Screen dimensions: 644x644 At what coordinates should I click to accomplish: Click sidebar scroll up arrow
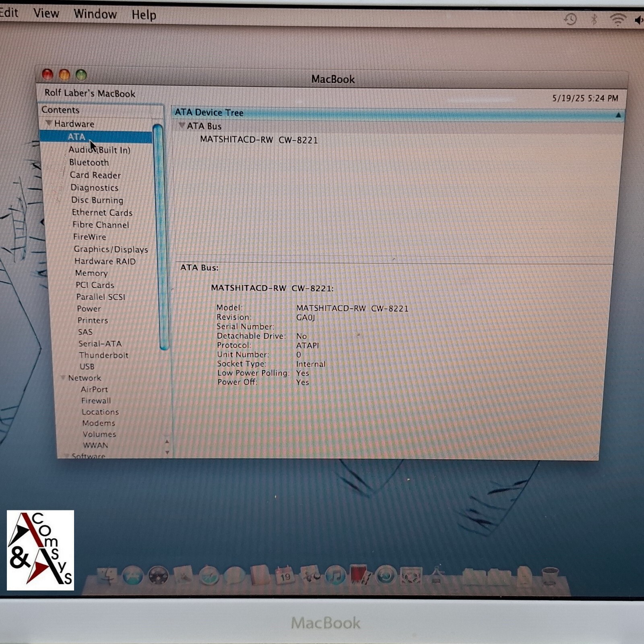coord(167,442)
